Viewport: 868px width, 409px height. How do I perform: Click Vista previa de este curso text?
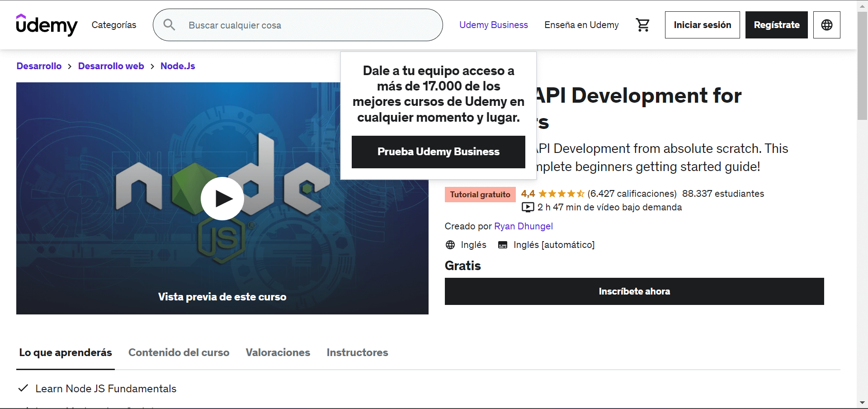coord(222,297)
